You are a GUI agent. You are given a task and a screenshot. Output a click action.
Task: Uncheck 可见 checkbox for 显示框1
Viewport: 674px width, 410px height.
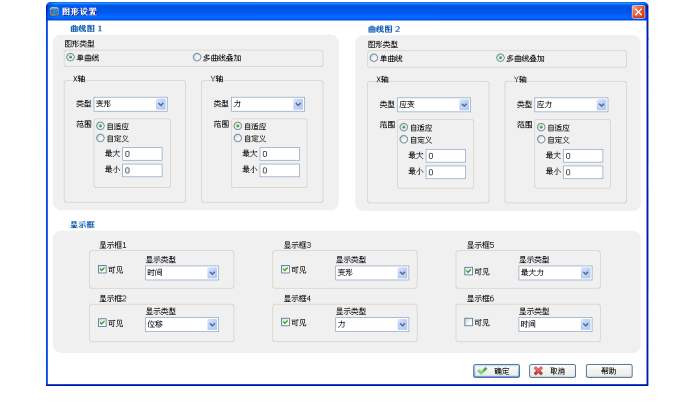point(102,271)
